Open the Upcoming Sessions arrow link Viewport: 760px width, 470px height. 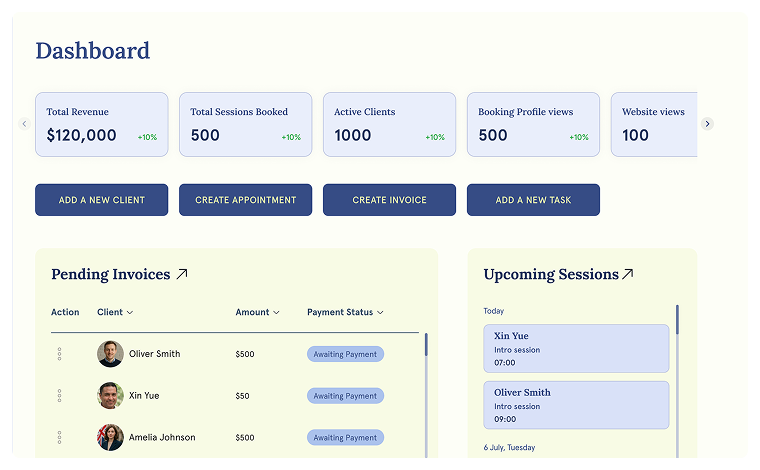[x=628, y=273]
